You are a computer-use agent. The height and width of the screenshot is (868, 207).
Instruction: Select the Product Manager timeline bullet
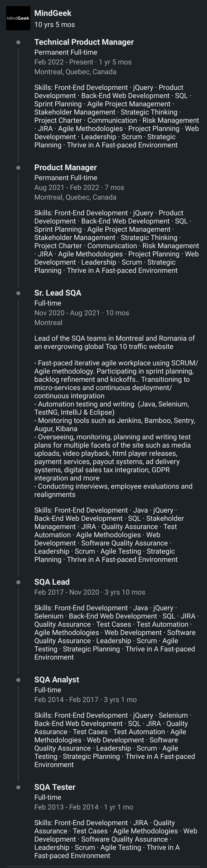click(x=18, y=167)
